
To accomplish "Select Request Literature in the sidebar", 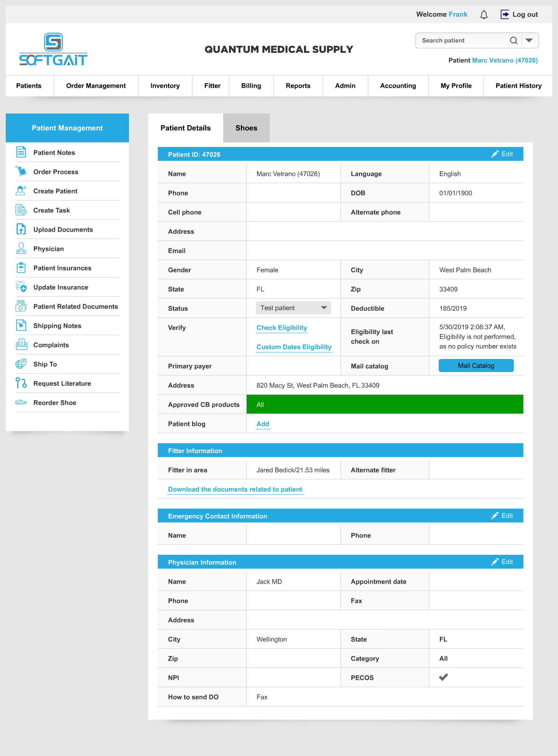I will click(62, 384).
